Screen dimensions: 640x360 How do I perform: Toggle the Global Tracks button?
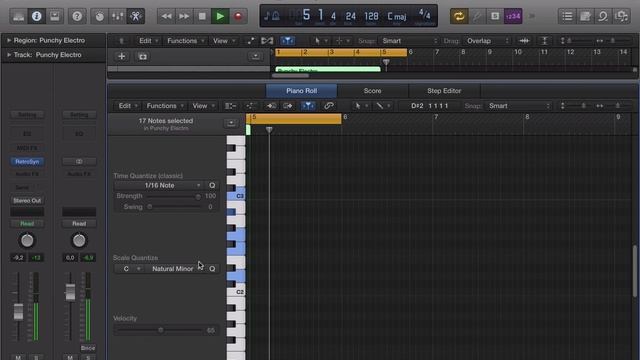coord(256,56)
